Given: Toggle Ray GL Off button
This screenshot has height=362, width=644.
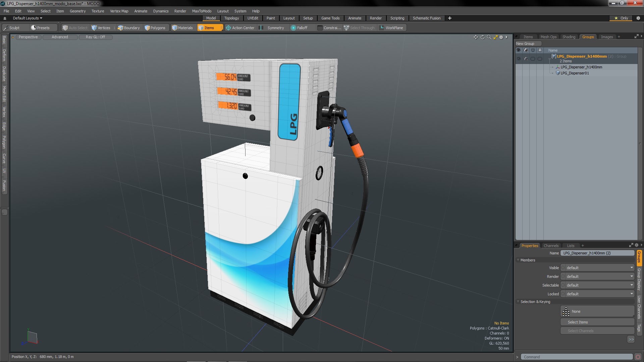Looking at the screenshot, I should [x=95, y=37].
